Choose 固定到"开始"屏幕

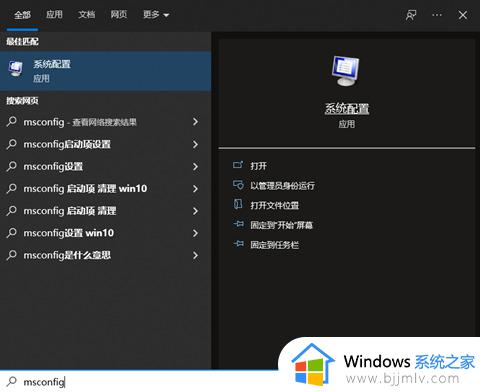[x=282, y=225]
